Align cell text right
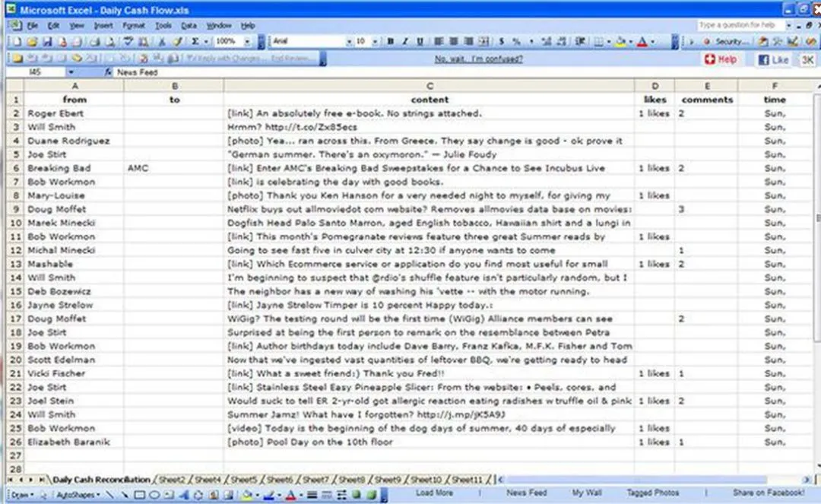This screenshot has height=504, width=821. 468,41
